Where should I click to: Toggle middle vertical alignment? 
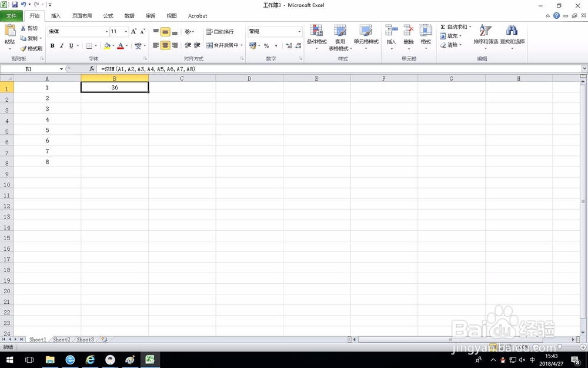165,32
